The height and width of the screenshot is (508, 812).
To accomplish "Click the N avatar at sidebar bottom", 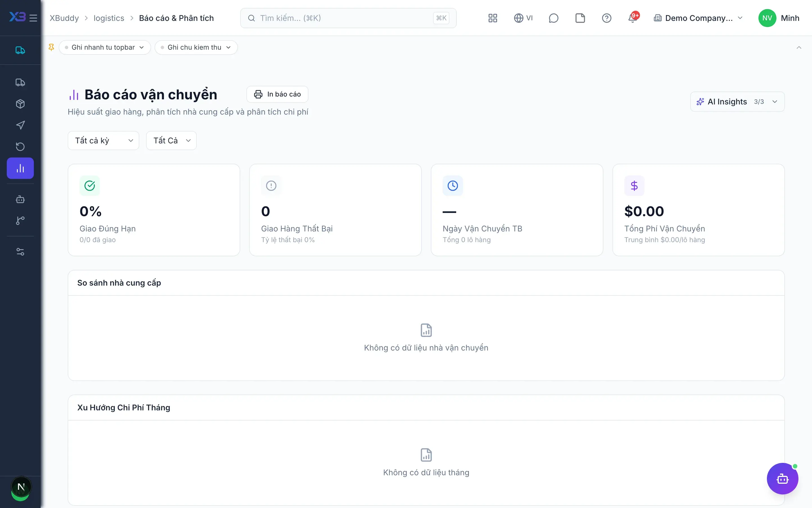I will pyautogui.click(x=21, y=487).
